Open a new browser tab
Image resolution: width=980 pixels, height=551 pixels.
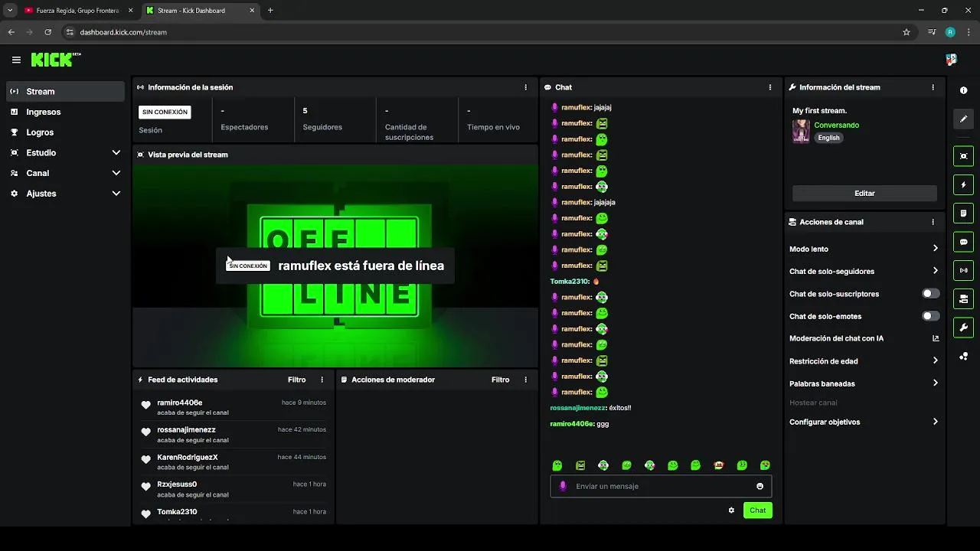click(270, 11)
